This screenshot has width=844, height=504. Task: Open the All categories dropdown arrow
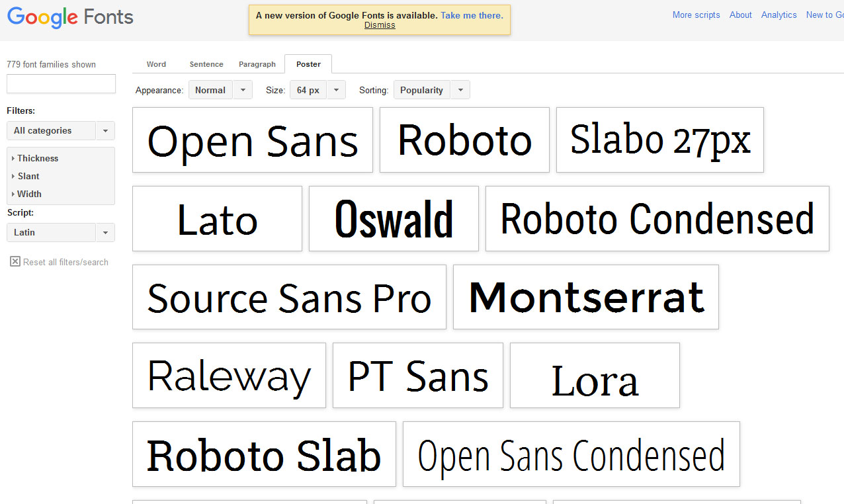click(x=105, y=131)
